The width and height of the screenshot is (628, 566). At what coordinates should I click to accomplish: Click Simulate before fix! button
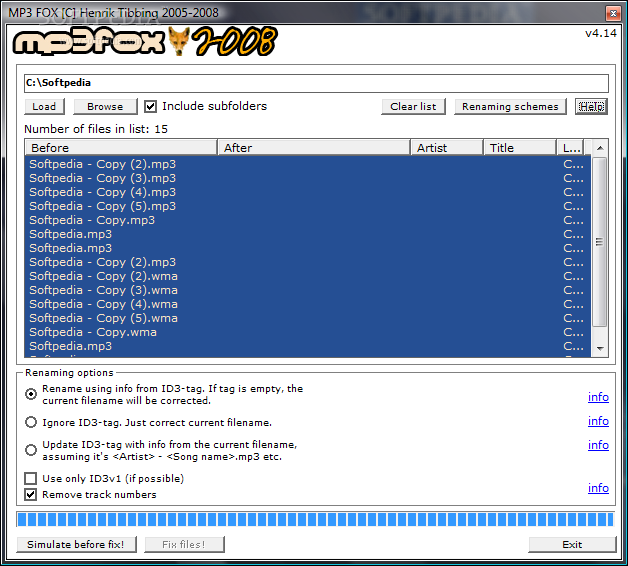[x=76, y=544]
